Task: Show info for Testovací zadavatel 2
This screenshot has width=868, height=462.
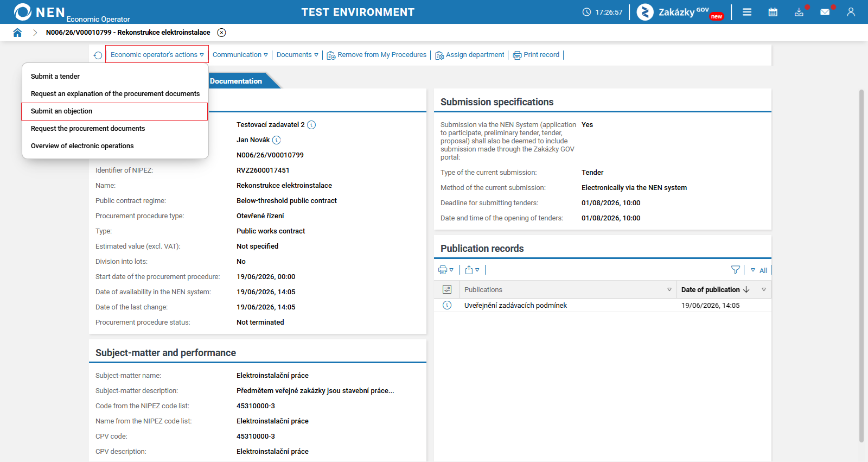Action: [x=311, y=125]
